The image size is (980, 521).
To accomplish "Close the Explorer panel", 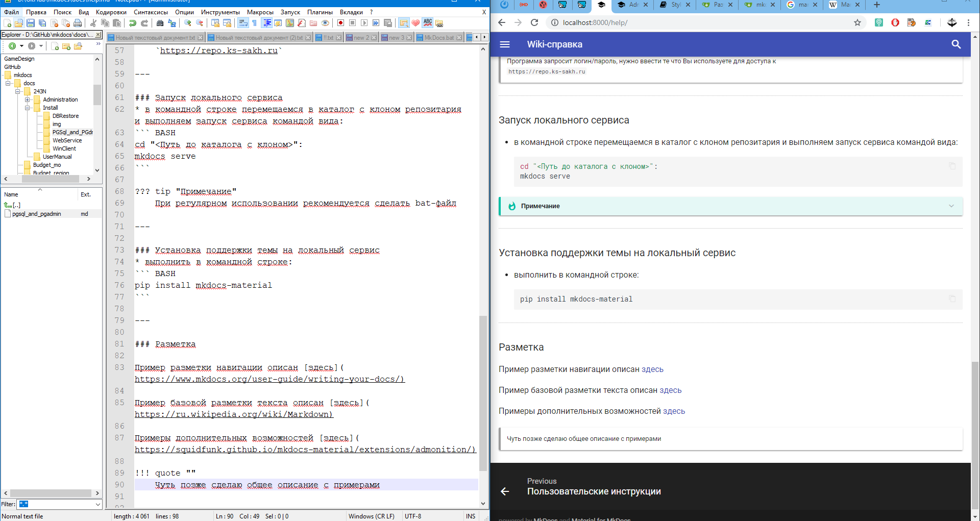I will pyautogui.click(x=99, y=35).
